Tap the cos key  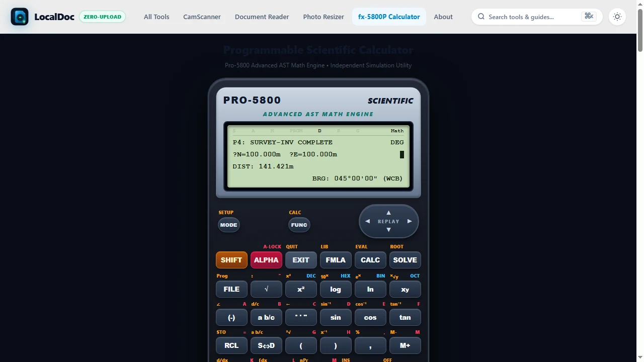coord(370,317)
